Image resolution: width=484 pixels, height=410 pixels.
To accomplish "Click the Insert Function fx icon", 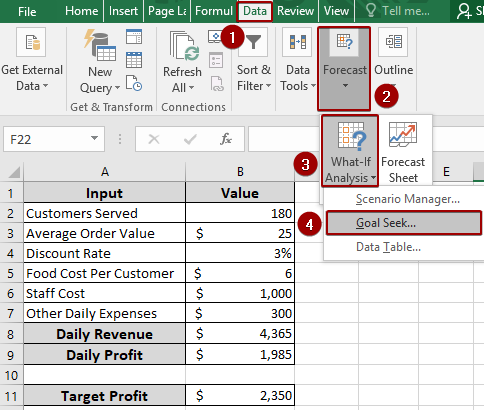I will (226, 139).
